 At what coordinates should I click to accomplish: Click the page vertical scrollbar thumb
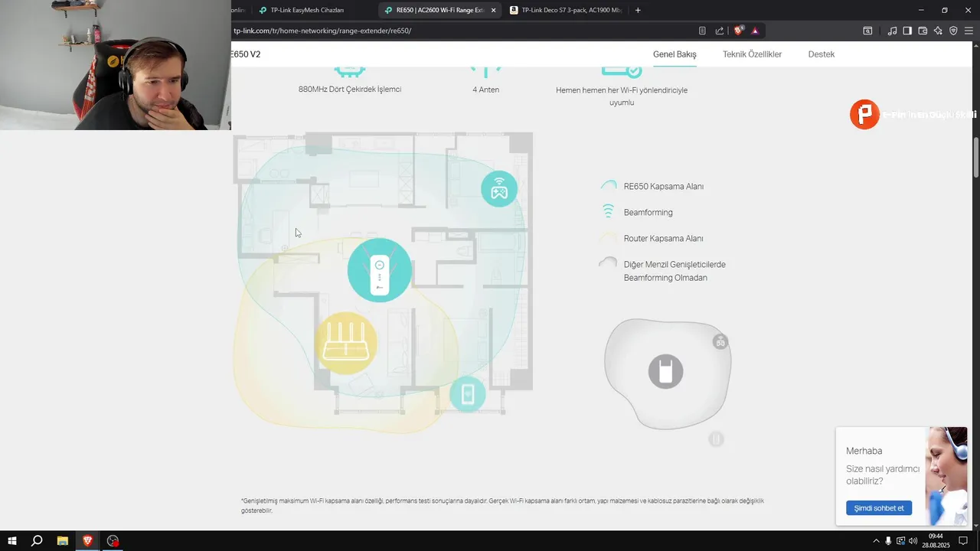976,157
